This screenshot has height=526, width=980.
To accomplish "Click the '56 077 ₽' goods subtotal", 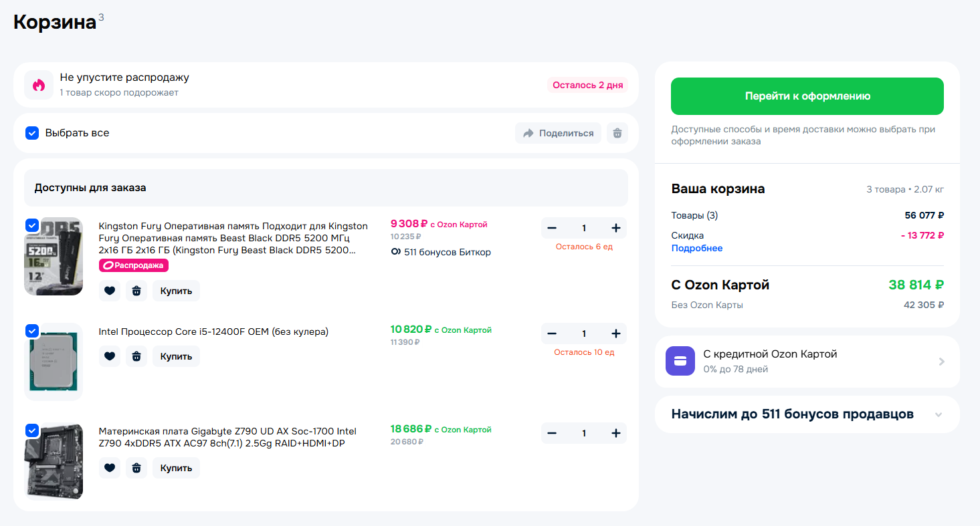I will pyautogui.click(x=924, y=215).
